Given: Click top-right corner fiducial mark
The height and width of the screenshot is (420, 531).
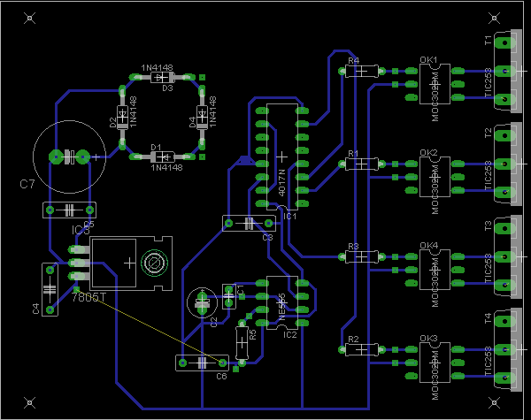Looking at the screenshot, I should [x=494, y=18].
